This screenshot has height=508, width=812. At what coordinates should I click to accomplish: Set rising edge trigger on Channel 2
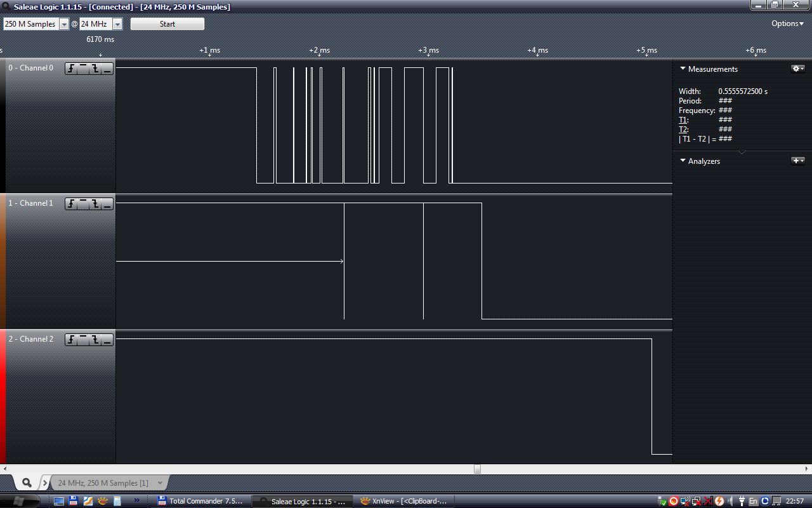coord(71,340)
